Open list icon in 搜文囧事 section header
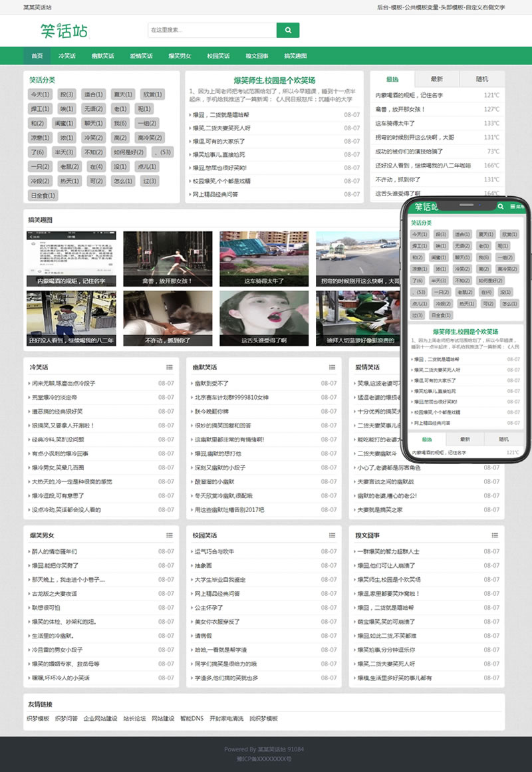 click(x=495, y=535)
